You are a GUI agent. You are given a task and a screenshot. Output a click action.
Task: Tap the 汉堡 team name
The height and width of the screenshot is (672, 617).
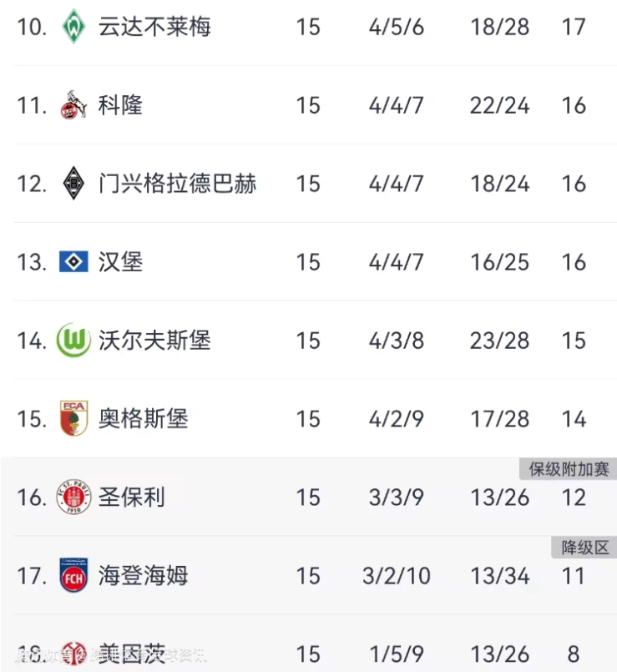click(121, 262)
